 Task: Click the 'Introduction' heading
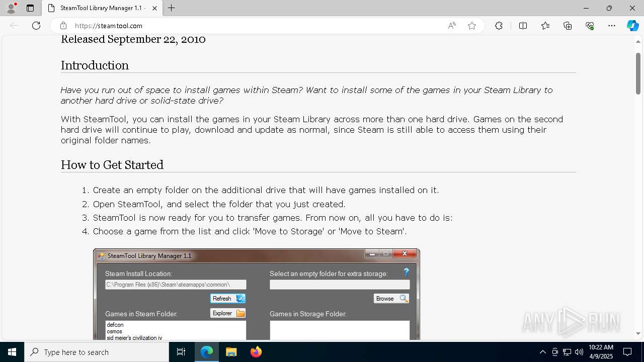[x=95, y=65]
